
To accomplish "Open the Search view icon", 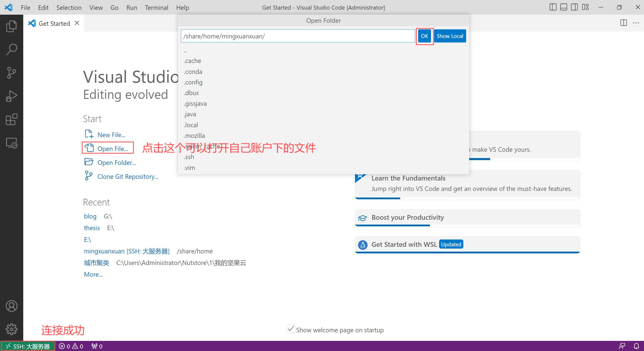I will coord(11,49).
